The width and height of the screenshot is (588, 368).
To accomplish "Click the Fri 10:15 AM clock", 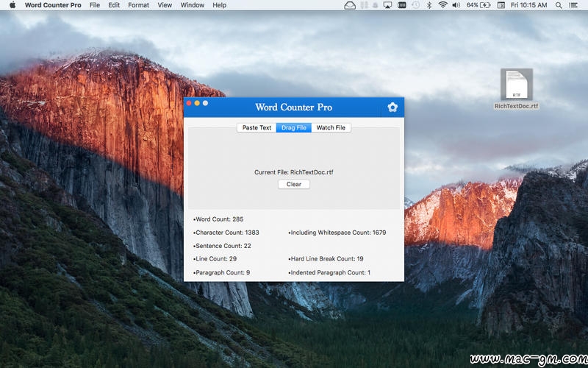I will click(x=528, y=5).
